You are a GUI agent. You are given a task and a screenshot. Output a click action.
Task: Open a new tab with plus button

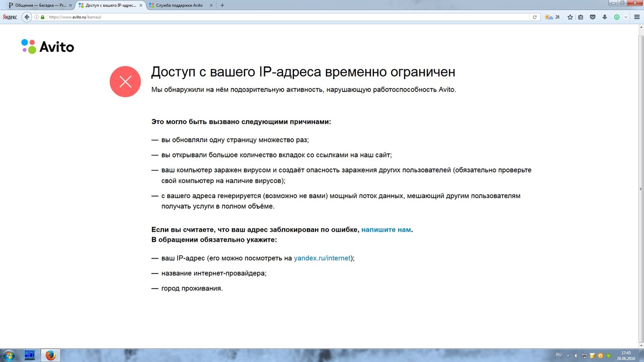222,5
